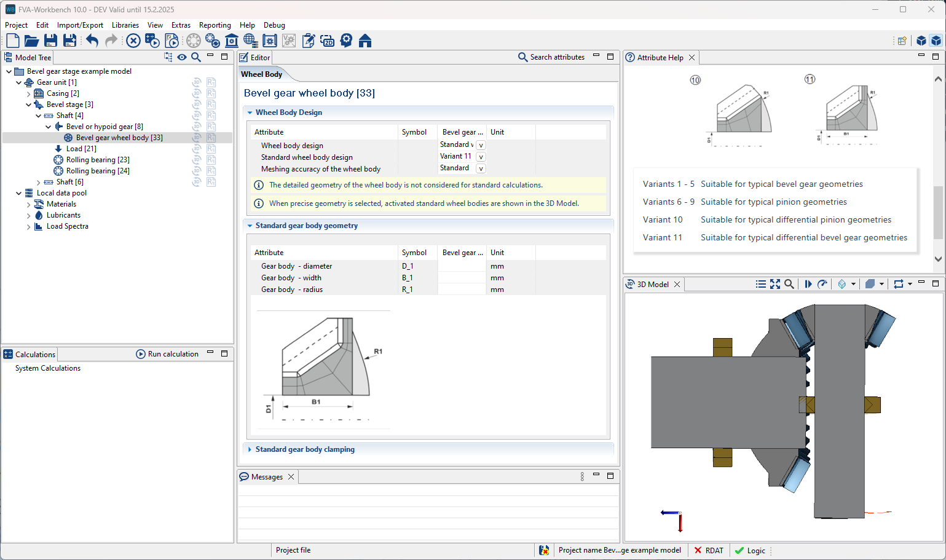Click the Save project icon in toolbar

click(50, 41)
